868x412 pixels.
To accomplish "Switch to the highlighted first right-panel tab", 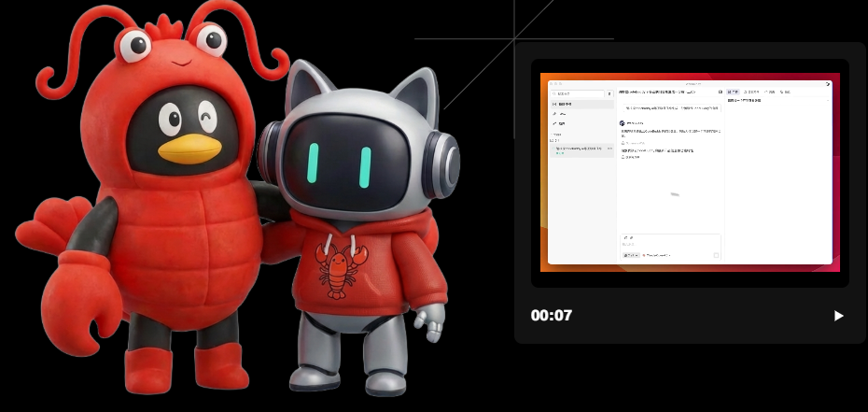I will [x=734, y=92].
